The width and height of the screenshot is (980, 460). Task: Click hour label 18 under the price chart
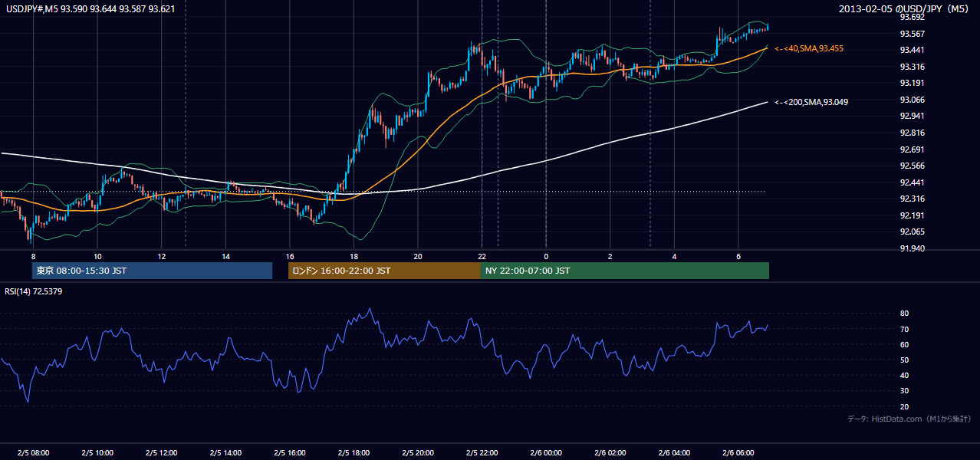pyautogui.click(x=354, y=256)
